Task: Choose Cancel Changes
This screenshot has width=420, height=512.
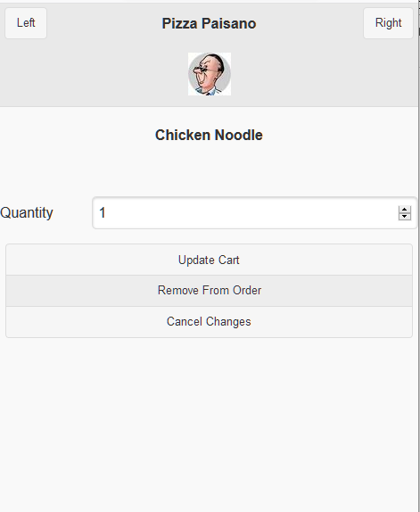Action: [210, 322]
